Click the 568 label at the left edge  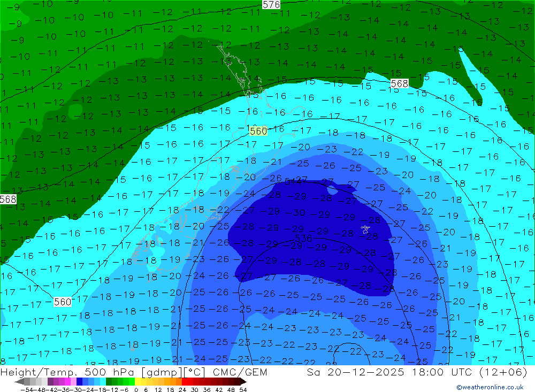[x=8, y=199]
